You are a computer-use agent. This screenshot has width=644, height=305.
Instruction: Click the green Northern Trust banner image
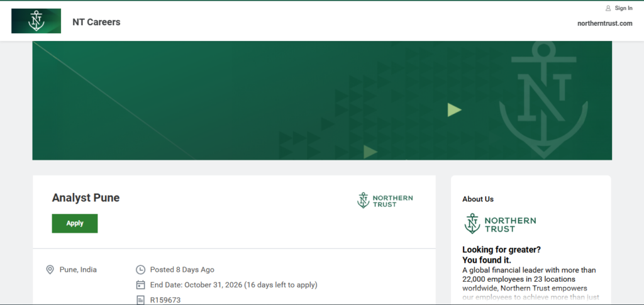322,101
